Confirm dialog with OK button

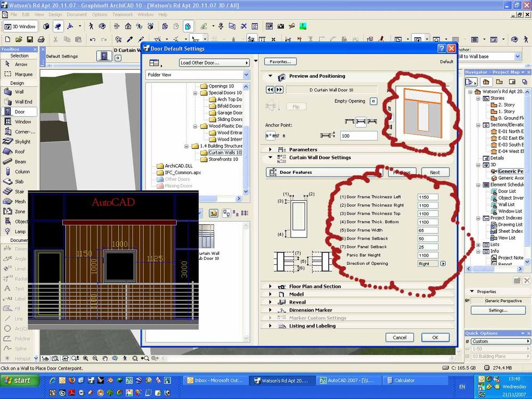(x=435, y=338)
